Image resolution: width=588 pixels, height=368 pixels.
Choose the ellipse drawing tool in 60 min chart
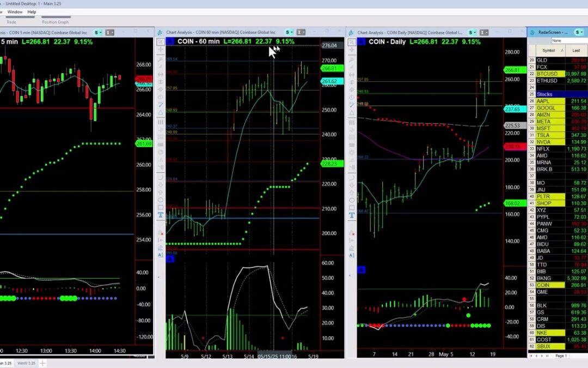tap(161, 200)
